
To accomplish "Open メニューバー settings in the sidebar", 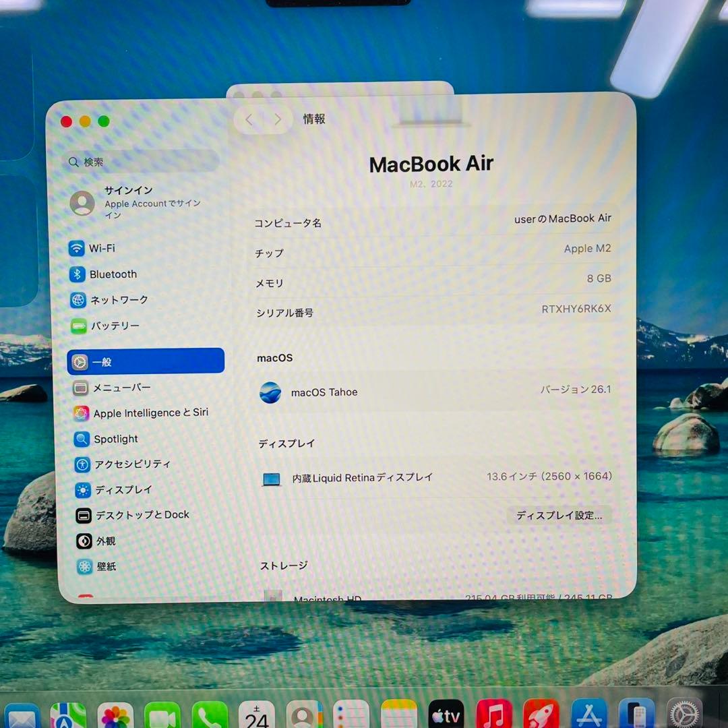I will 123,388.
